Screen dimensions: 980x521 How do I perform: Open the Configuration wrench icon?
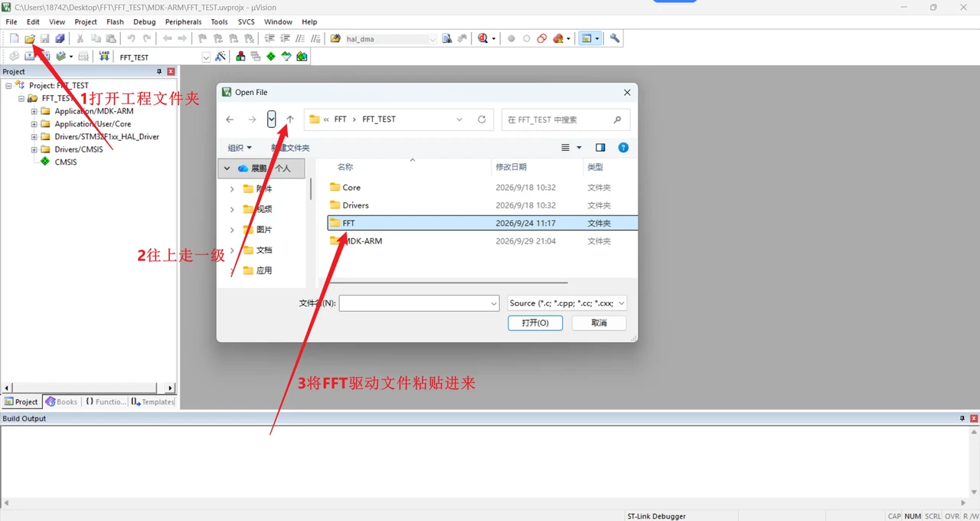click(x=615, y=38)
